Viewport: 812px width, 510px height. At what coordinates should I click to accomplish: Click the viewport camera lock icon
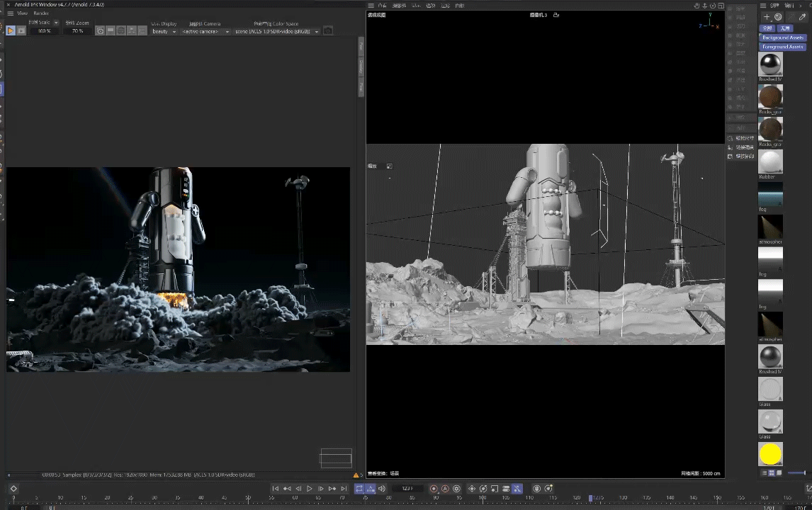tap(556, 15)
